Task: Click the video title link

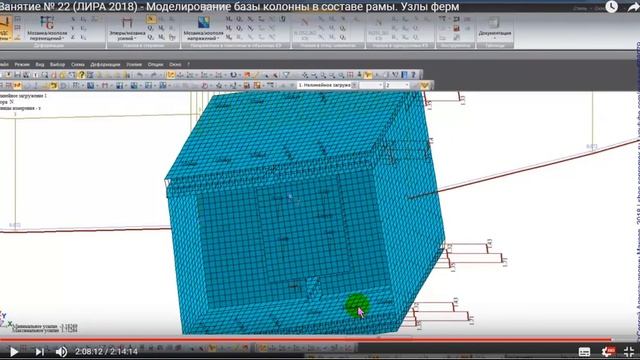Action: point(230,7)
